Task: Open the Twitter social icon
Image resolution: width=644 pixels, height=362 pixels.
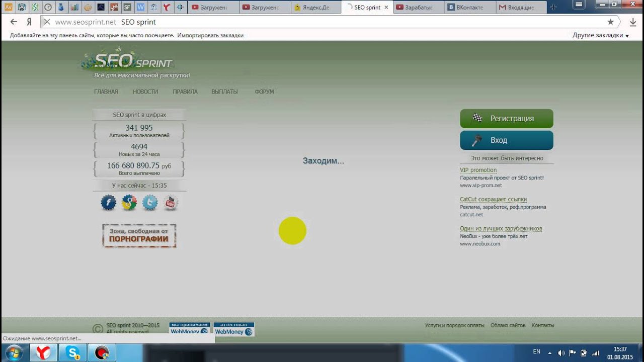Action: [150, 203]
